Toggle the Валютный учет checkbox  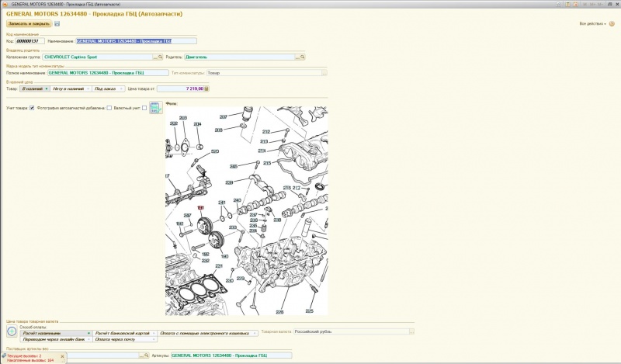[x=144, y=108]
